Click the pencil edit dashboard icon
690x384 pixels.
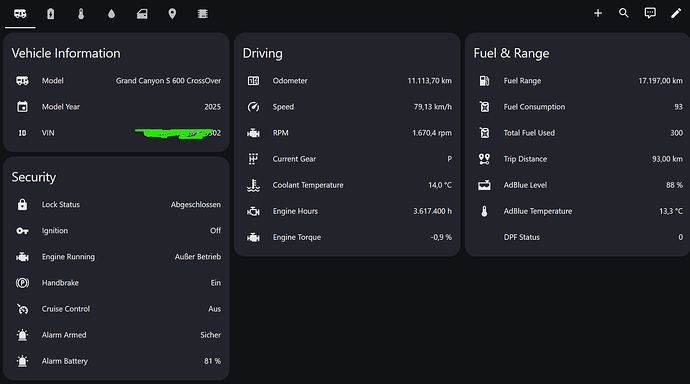[x=675, y=14]
